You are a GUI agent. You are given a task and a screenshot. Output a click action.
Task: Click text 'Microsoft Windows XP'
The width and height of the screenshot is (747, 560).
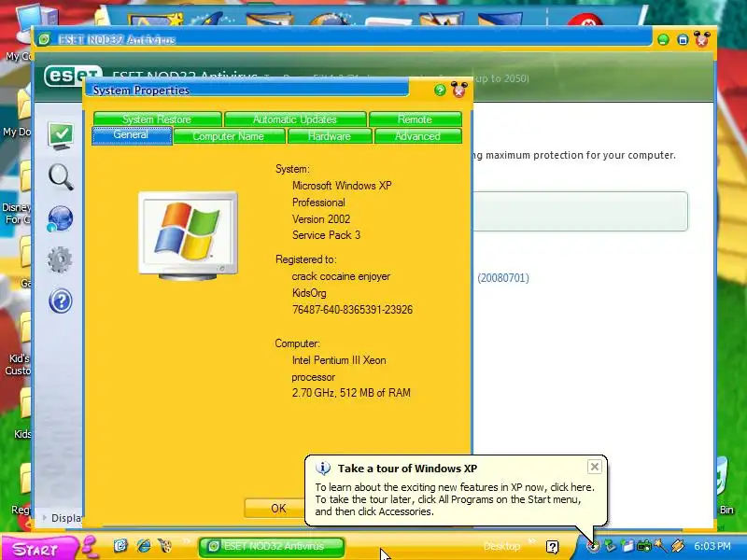click(342, 186)
